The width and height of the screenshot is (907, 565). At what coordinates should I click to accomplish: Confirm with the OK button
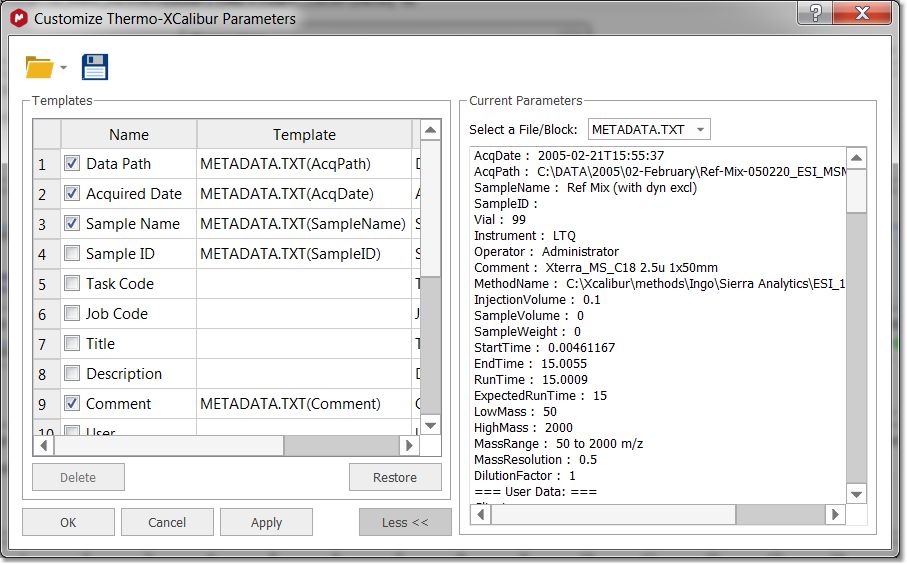tap(68, 522)
